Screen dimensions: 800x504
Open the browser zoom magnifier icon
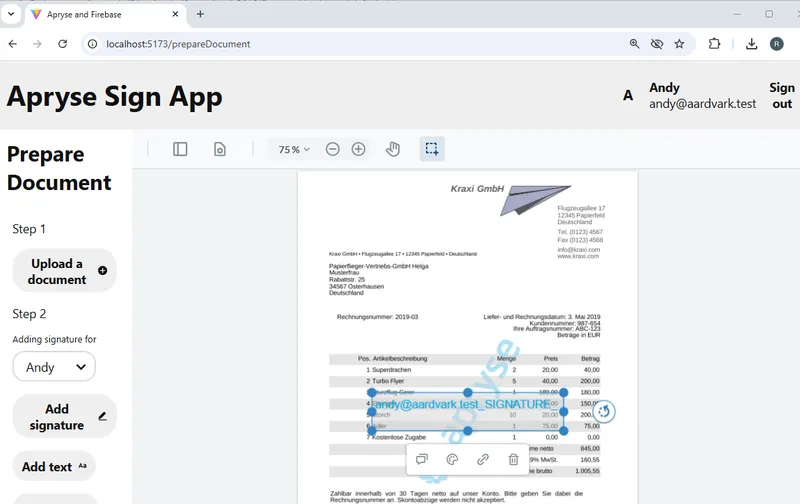click(634, 44)
